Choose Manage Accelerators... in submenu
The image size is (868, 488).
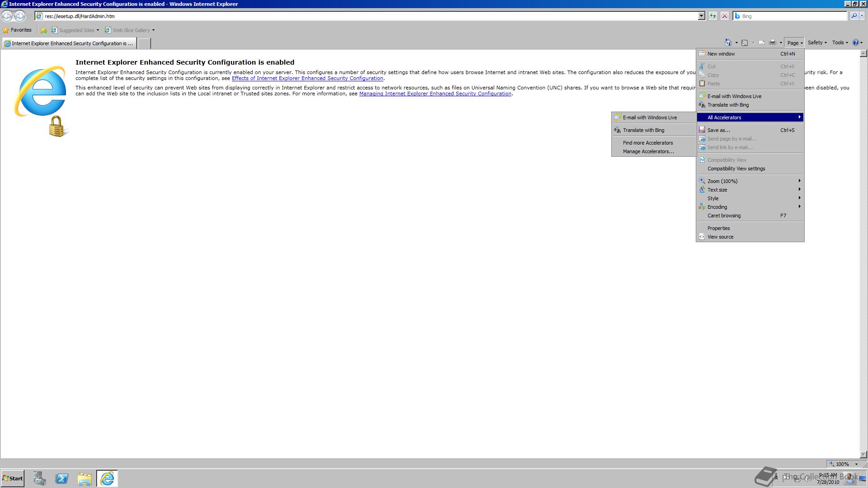click(x=654, y=151)
